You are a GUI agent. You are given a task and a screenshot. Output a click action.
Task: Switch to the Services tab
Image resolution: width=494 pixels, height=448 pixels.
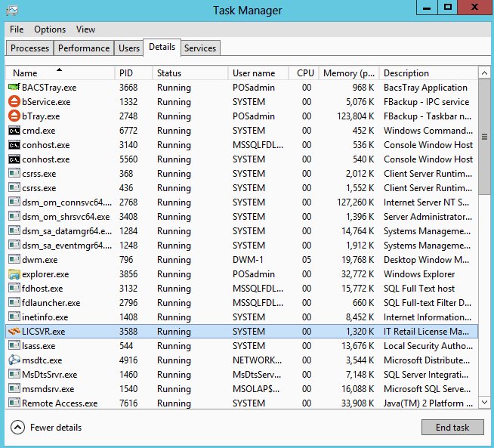coord(200,48)
